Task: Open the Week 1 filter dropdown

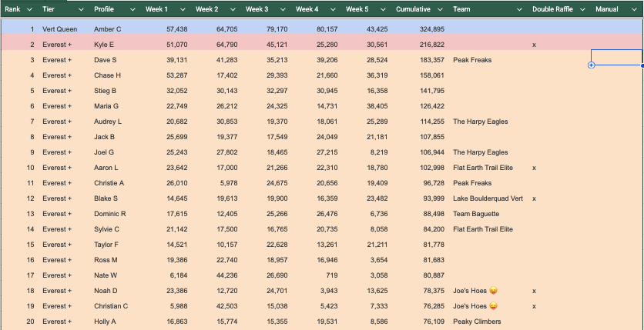Action: (x=183, y=9)
